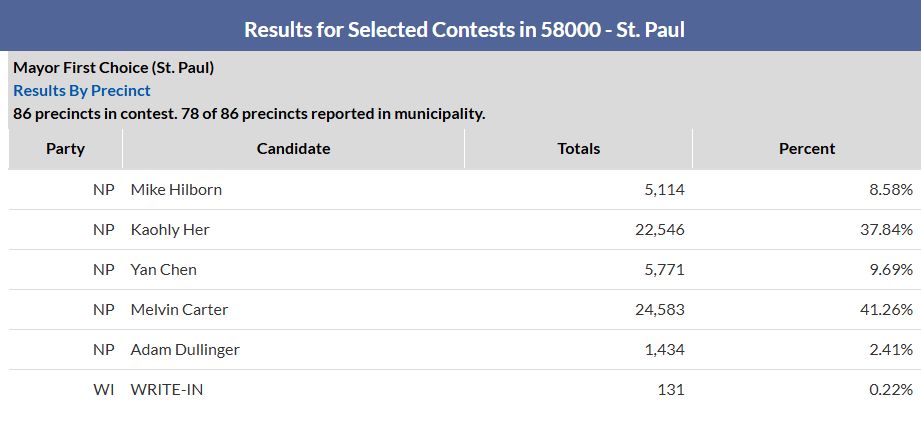This screenshot has width=921, height=426.
Task: Click the WI party cell for WRITE-IN
Action: [x=104, y=389]
